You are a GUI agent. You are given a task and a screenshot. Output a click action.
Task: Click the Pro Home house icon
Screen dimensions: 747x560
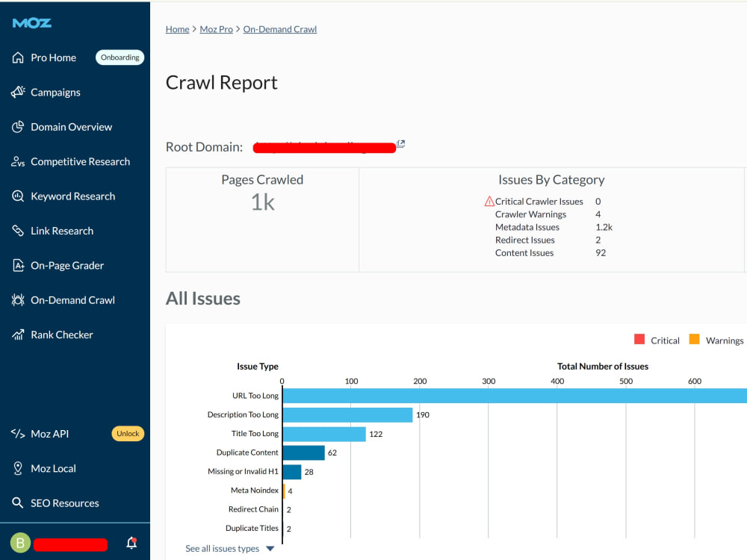click(x=18, y=57)
